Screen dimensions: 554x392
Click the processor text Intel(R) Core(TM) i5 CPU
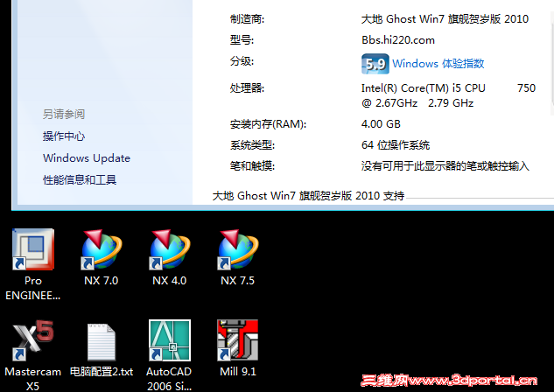424,87
